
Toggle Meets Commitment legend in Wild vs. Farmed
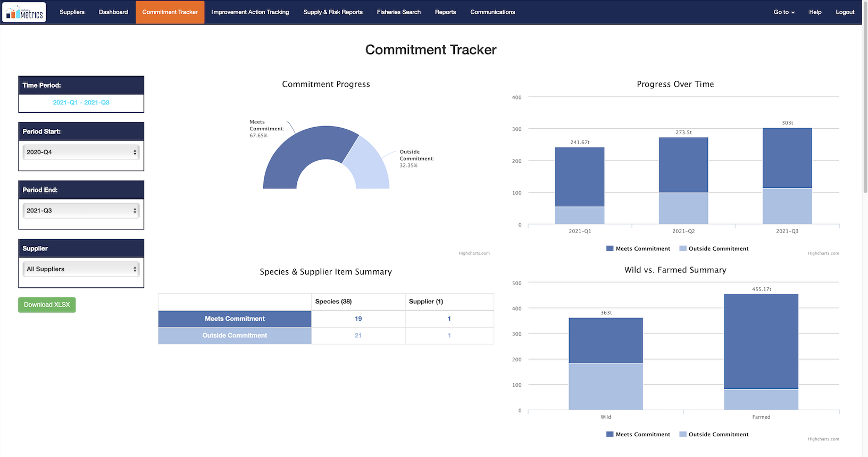click(638, 434)
